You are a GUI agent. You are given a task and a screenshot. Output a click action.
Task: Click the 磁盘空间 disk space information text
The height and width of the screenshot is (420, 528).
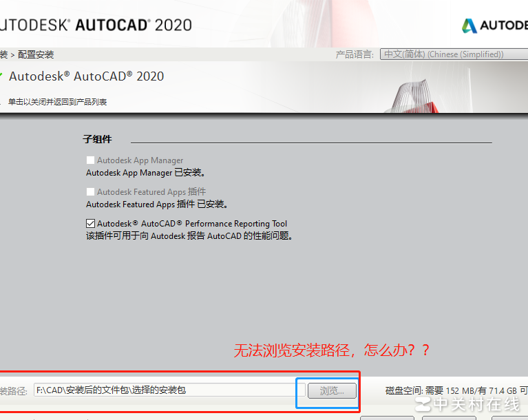click(x=456, y=390)
